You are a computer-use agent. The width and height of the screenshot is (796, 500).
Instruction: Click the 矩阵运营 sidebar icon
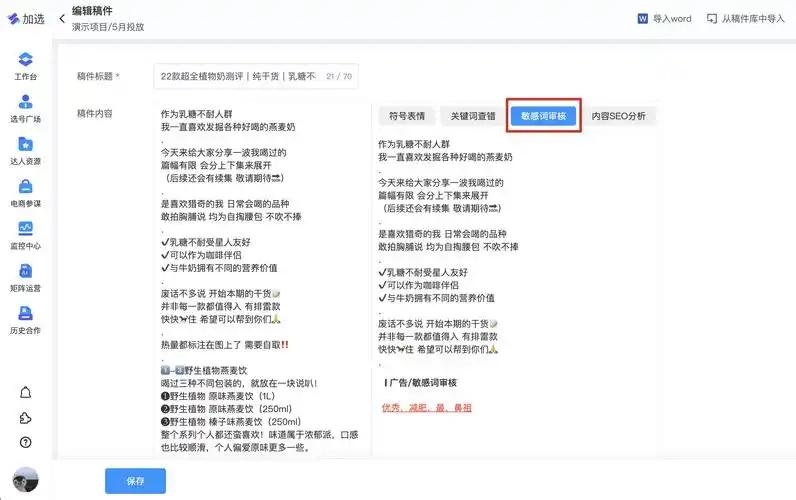point(26,272)
